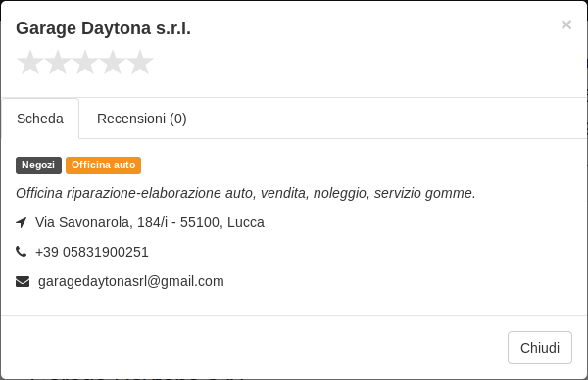Click the Officina riparazione-elaborazione description text
The image size is (588, 380).
[x=246, y=193]
